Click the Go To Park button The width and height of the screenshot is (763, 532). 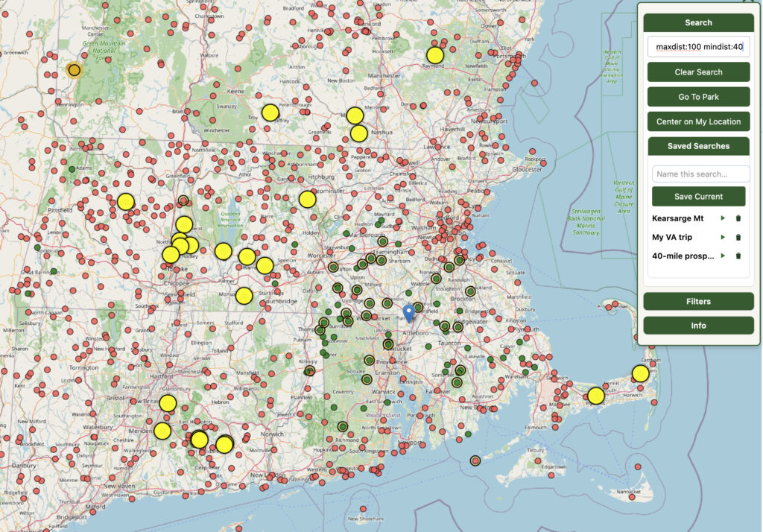698,97
